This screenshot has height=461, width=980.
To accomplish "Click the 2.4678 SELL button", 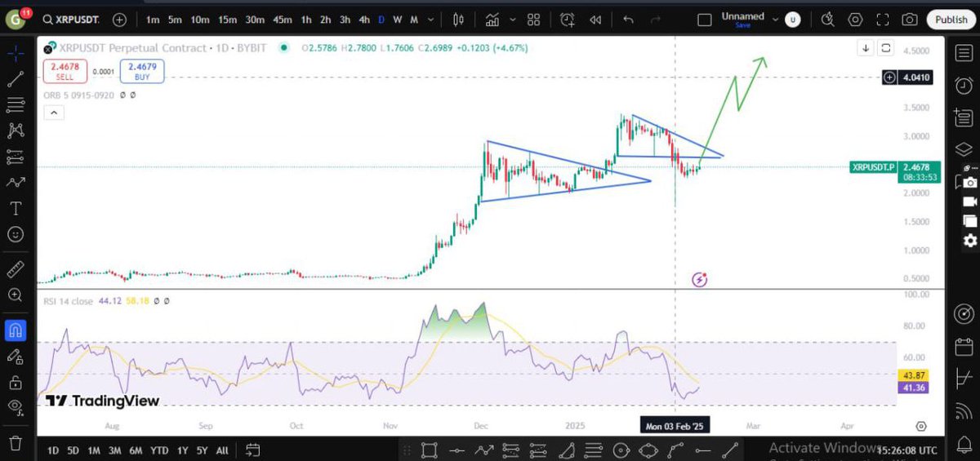I will tap(65, 72).
